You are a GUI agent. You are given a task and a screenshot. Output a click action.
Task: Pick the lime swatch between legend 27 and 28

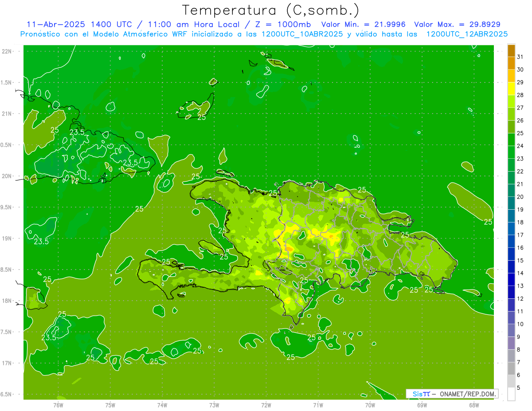511,101
